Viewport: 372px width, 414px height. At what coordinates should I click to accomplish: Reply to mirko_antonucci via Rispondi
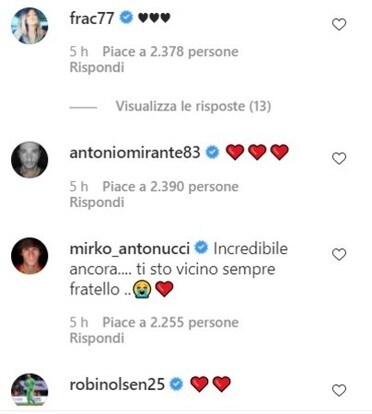(97, 338)
